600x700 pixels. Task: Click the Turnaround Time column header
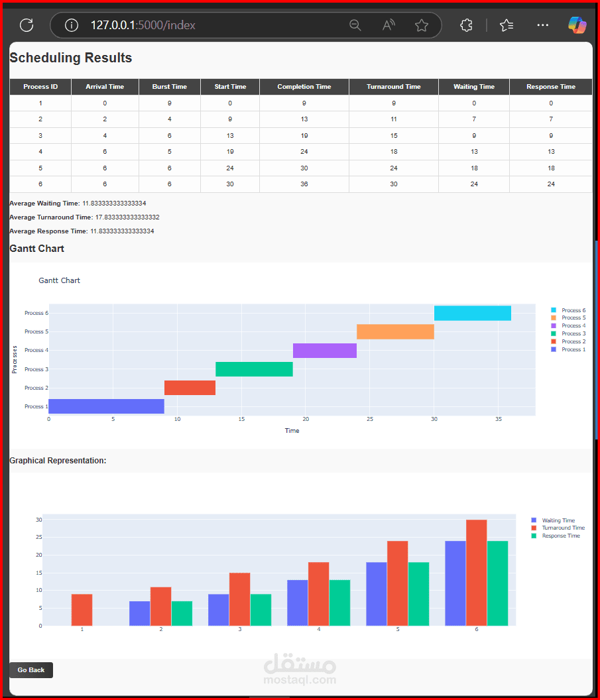point(394,87)
